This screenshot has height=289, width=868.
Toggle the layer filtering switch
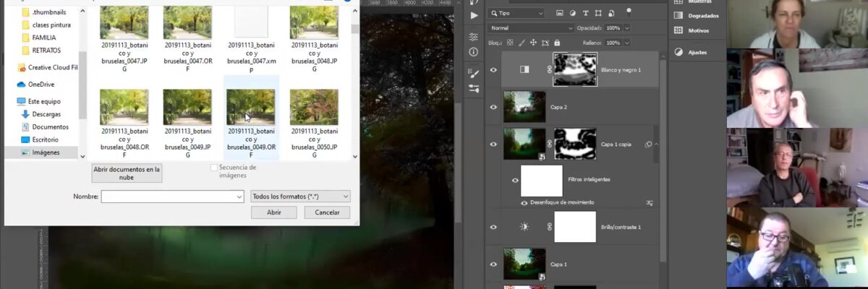pos(629,11)
